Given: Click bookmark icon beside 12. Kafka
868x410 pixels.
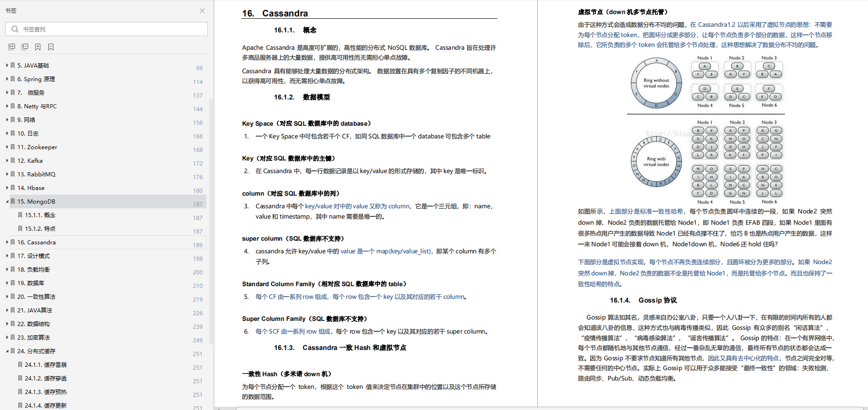Looking at the screenshot, I should click(x=13, y=161).
